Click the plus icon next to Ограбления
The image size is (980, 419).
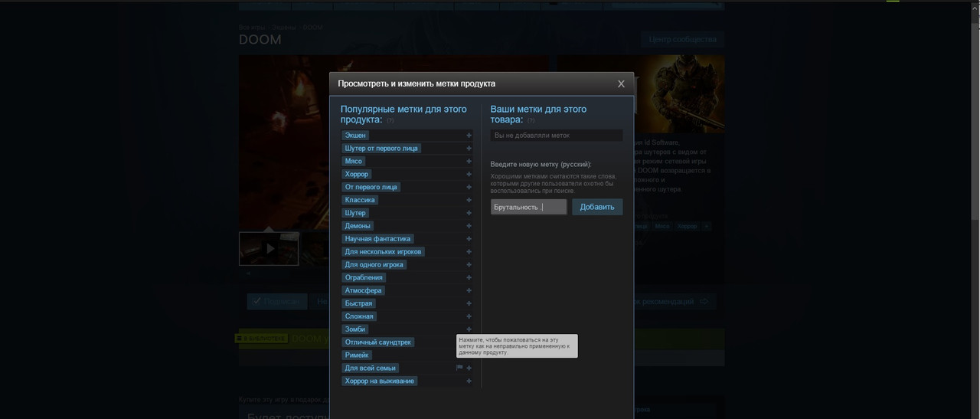tap(469, 278)
